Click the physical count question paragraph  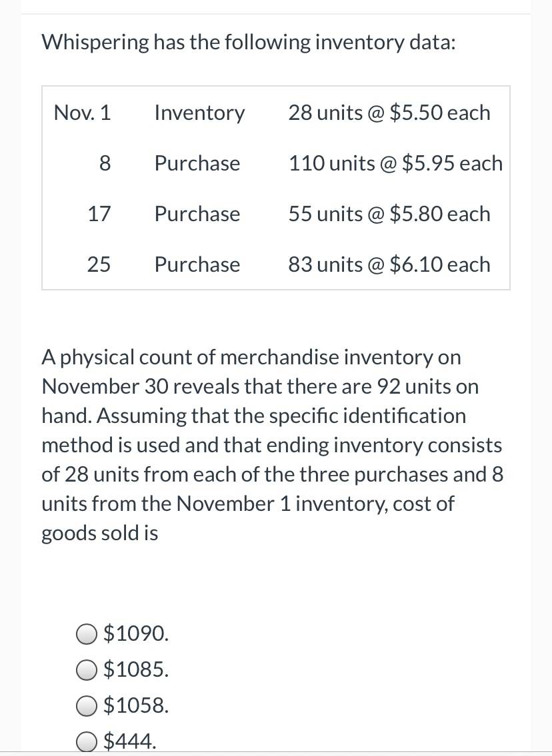pos(273,445)
